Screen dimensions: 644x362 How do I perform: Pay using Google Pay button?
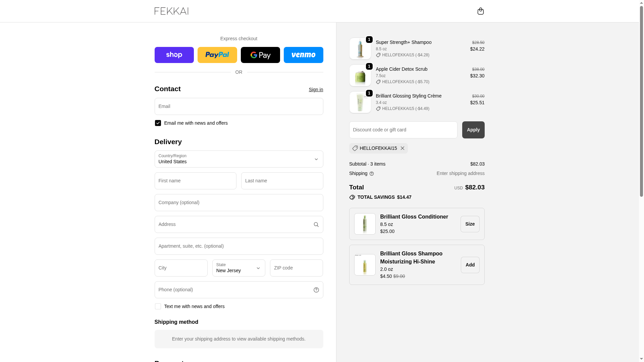pyautogui.click(x=260, y=55)
